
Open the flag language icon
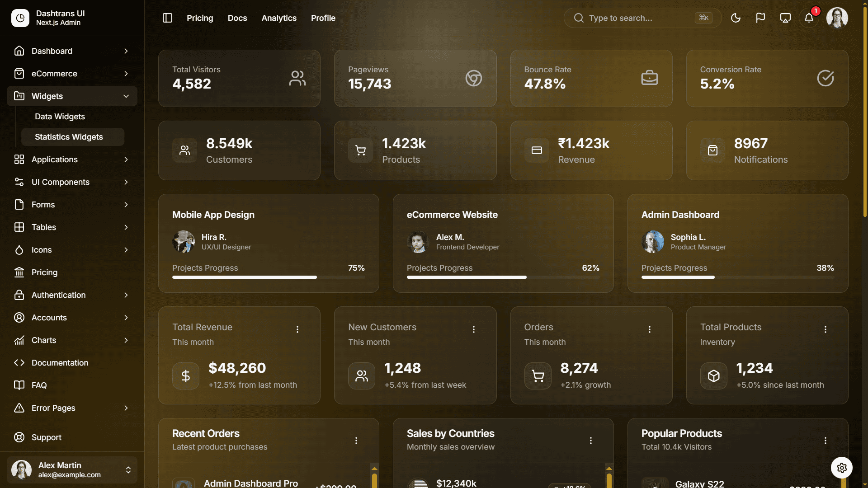pos(760,18)
